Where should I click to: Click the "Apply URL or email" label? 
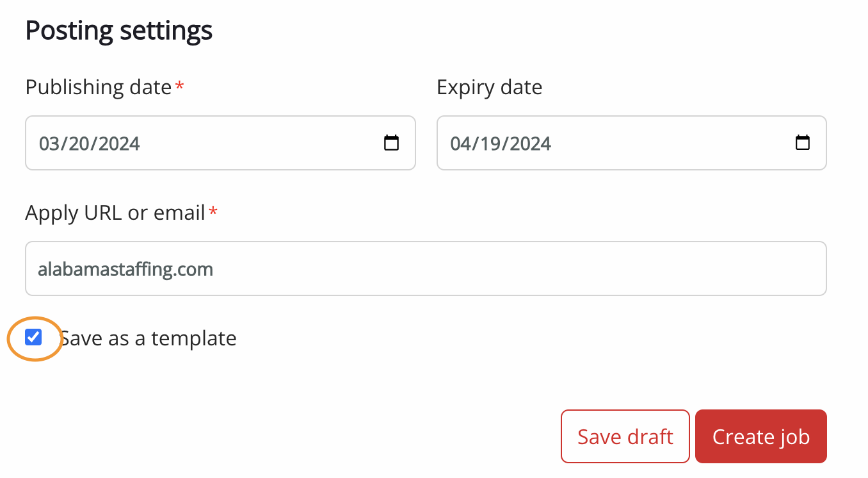pos(115,213)
